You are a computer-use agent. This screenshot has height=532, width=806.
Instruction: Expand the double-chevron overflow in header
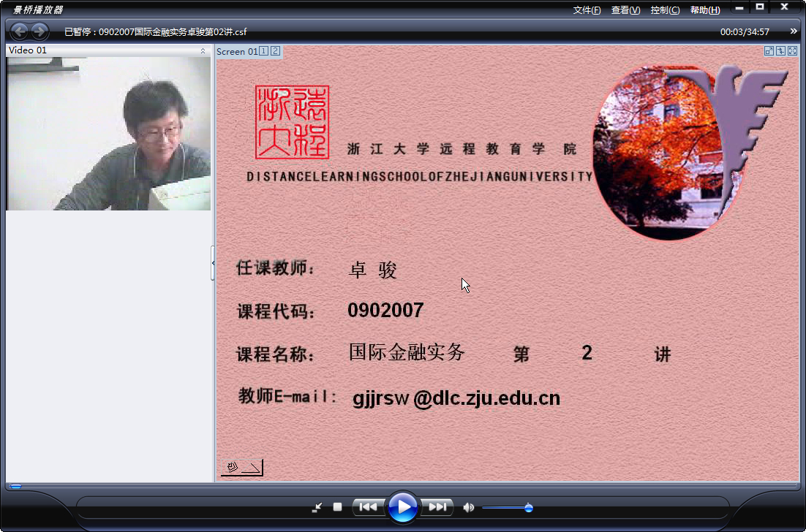tap(793, 31)
